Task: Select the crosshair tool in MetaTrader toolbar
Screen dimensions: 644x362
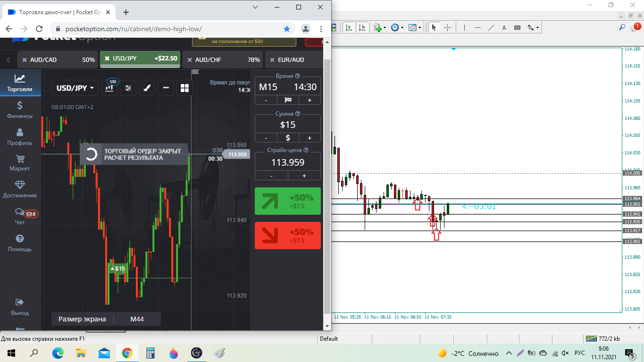Action: click(x=447, y=28)
